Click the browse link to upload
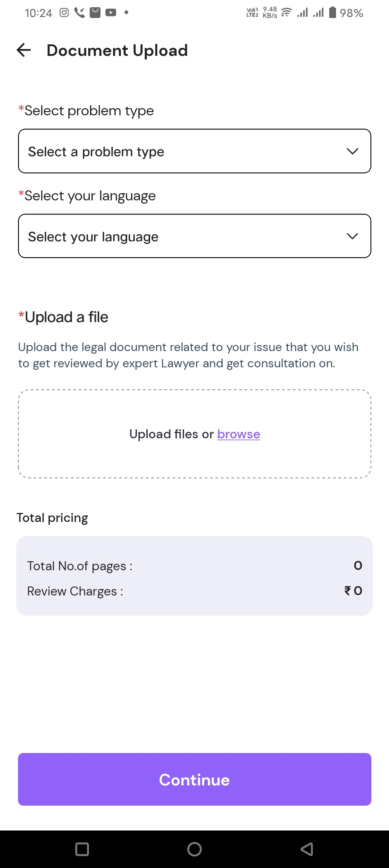Viewport: 389px width, 868px height. (x=238, y=434)
